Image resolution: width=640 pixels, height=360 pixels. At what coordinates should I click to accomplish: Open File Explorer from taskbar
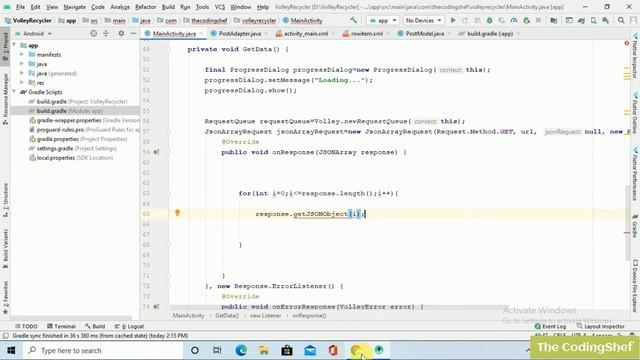[264, 350]
